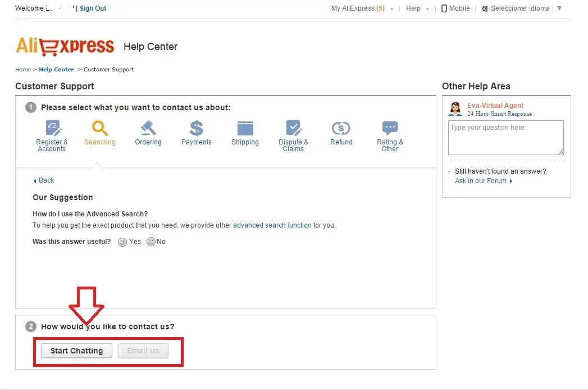Click the 'Still haven't found an answer?' text
Image resolution: width=588 pixels, height=390 pixels.
500,171
